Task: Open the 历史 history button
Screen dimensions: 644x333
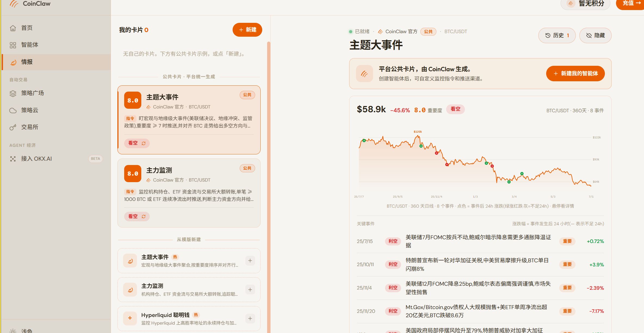Action: [x=557, y=35]
